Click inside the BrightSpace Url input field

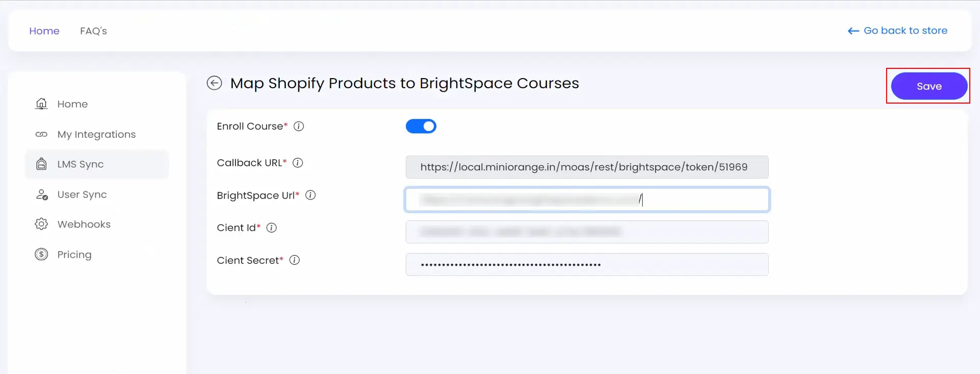(587, 200)
